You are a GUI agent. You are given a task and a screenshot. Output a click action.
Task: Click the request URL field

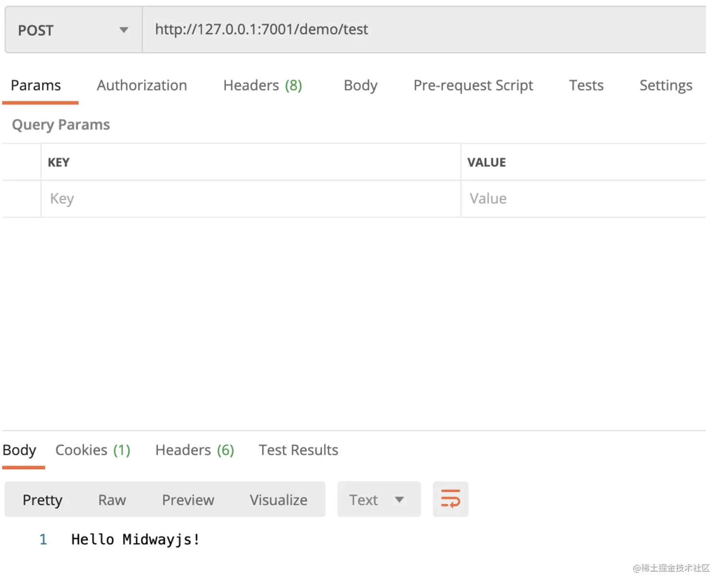(424, 30)
